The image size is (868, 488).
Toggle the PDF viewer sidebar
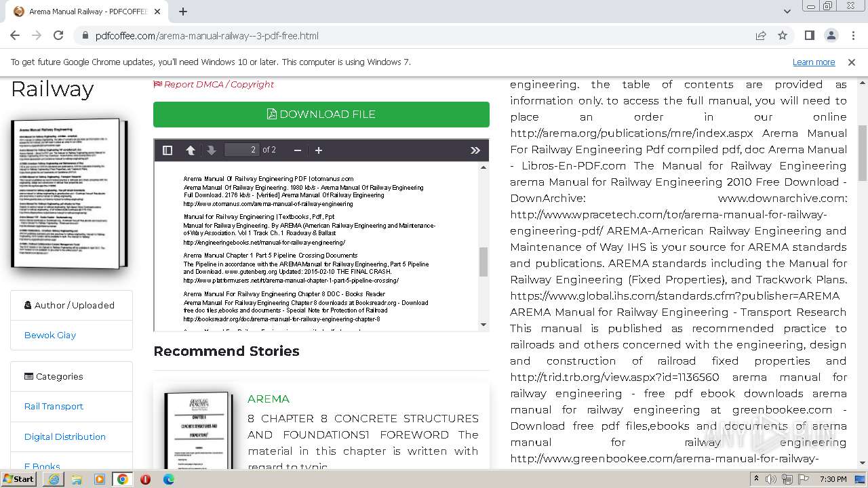tap(167, 150)
